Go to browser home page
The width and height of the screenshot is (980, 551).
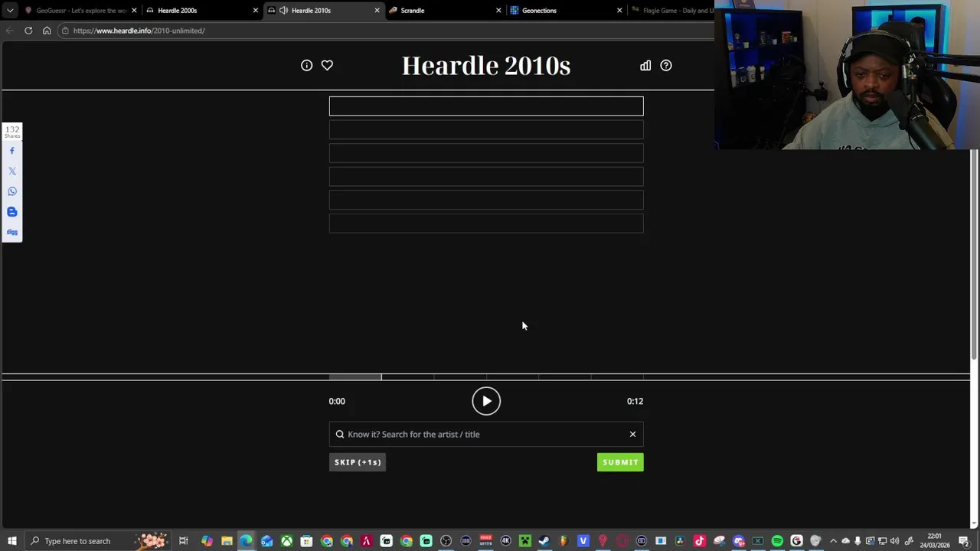click(x=47, y=31)
